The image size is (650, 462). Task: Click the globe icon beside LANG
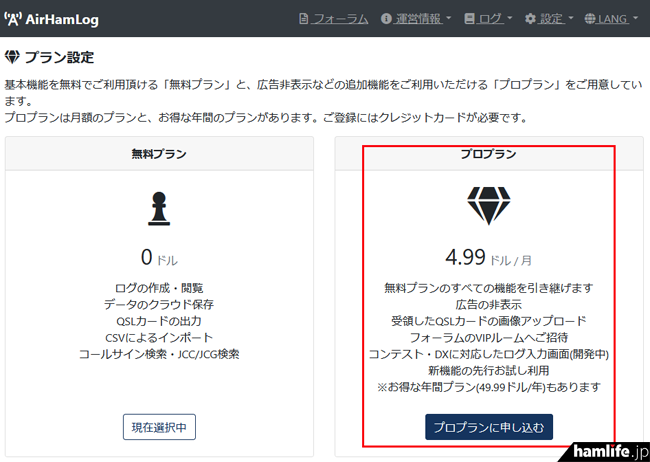click(590, 19)
